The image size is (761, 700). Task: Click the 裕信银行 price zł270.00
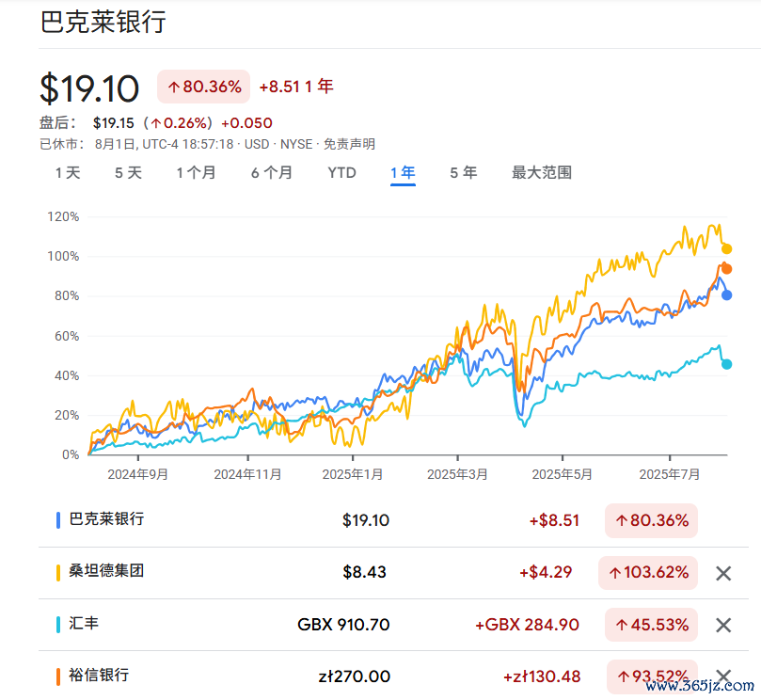pyautogui.click(x=355, y=676)
